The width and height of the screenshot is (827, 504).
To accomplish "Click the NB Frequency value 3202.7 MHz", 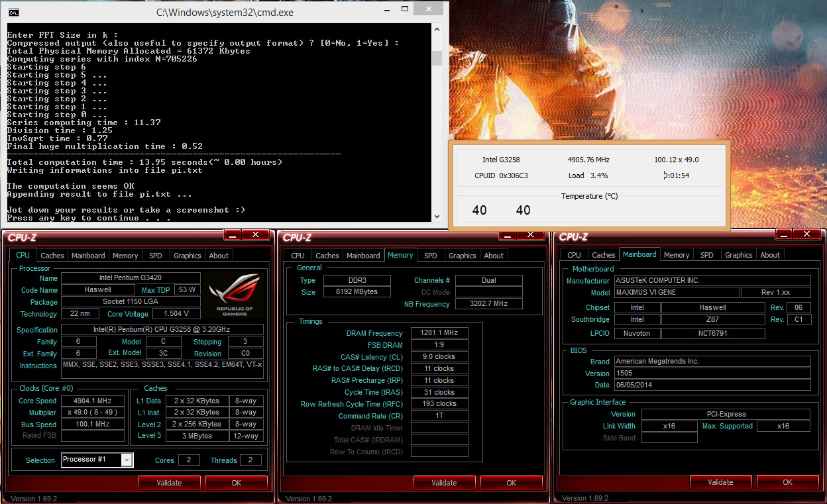I will pos(489,304).
